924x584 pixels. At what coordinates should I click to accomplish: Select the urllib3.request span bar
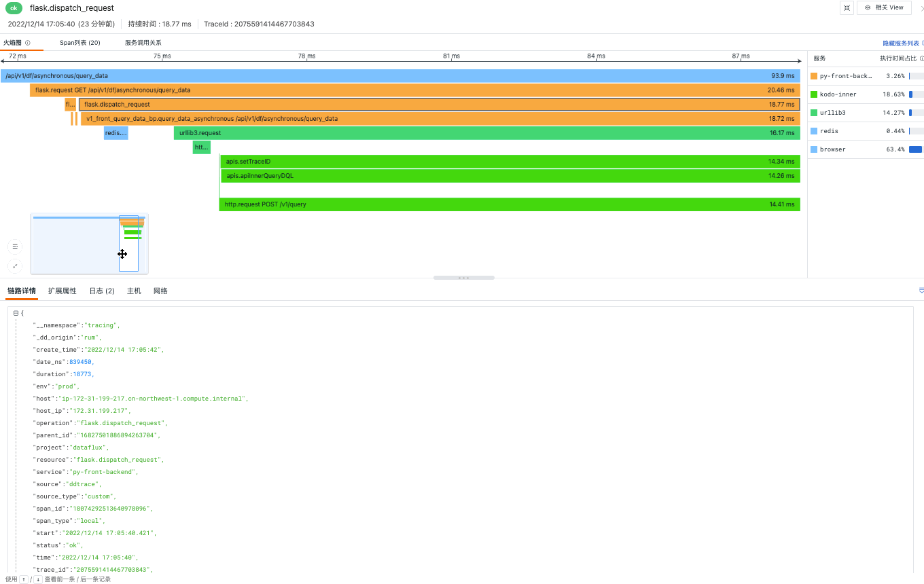point(487,133)
